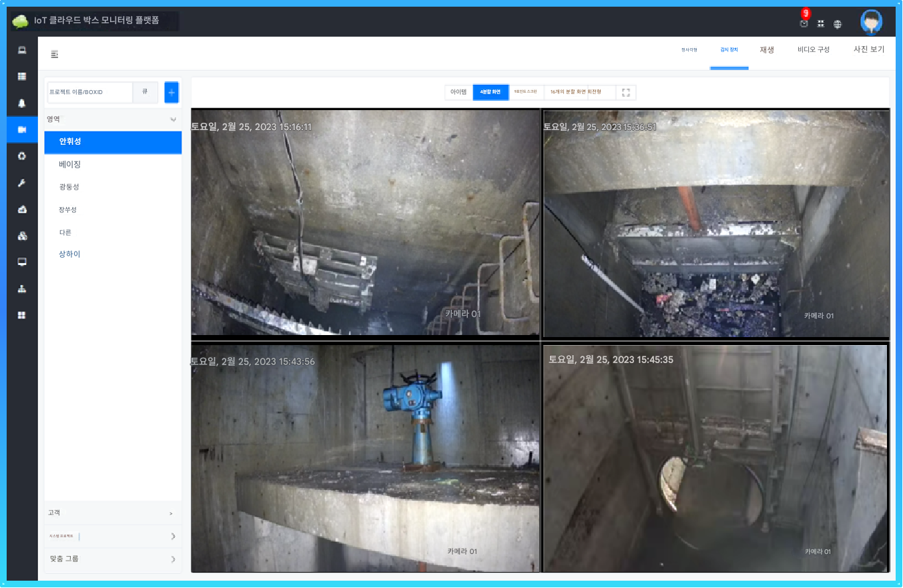Screen dimensions: 903x588
Task: Click the blue actuator camera feed
Action: click(x=365, y=459)
